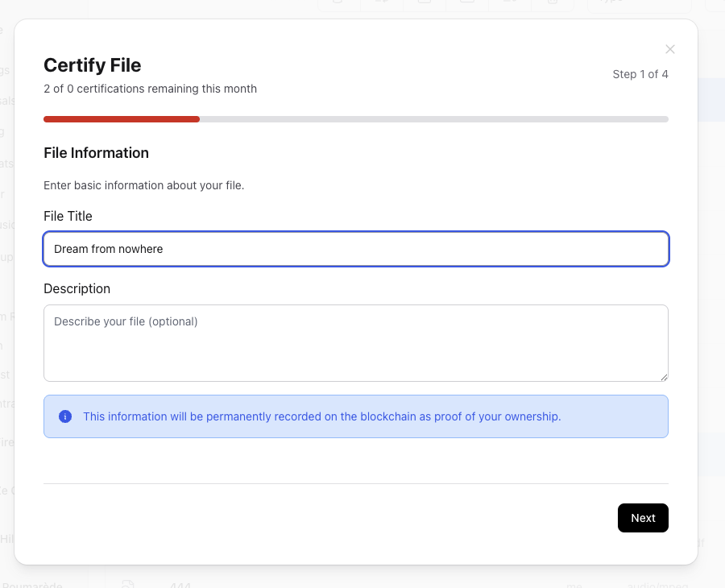Click the resize handle of the Description box

[x=664, y=375]
